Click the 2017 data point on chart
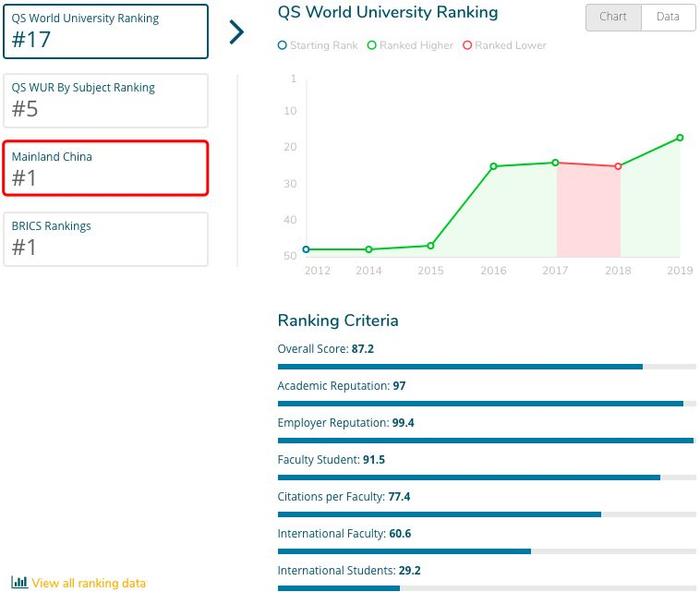Screen dimensions: 700x593 (555, 163)
